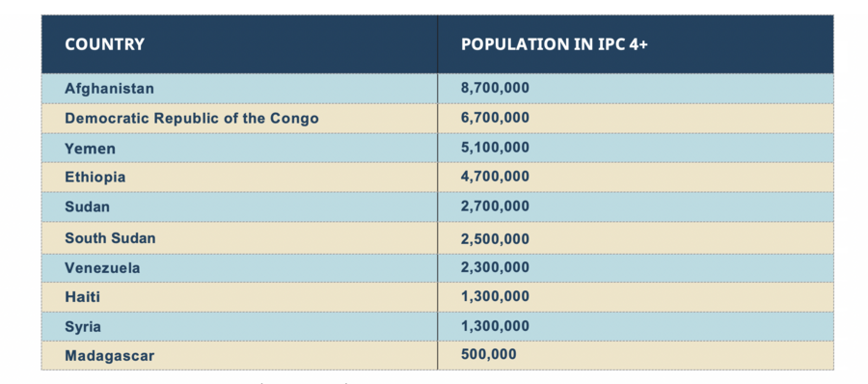Select the 2,500,000 population value
Viewport: 868px width, 384px height.
(x=495, y=239)
